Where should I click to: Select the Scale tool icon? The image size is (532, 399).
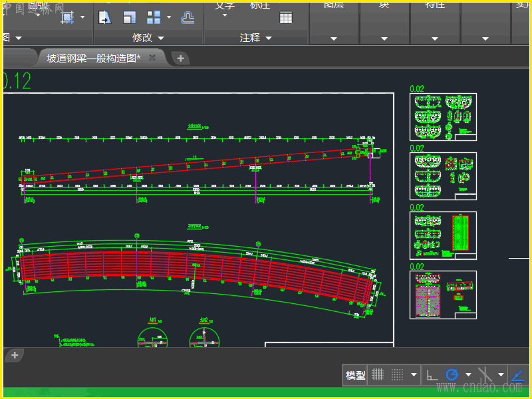click(130, 17)
